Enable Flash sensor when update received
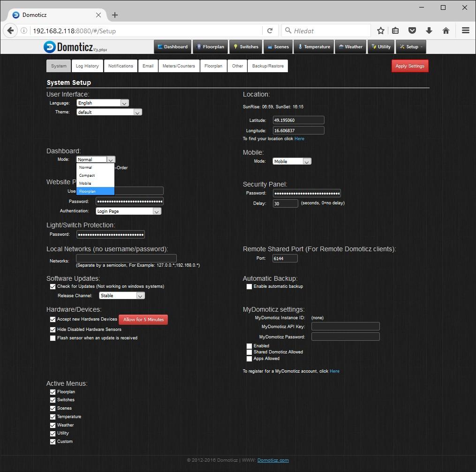 tap(53, 338)
